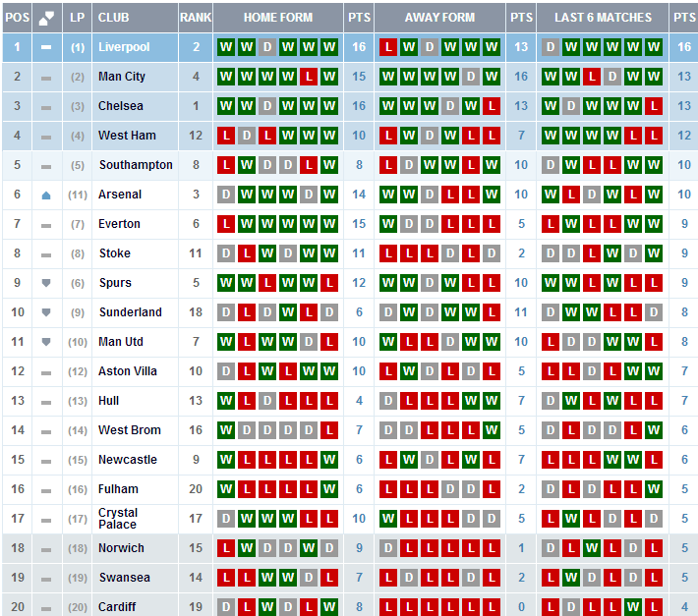This screenshot has height=616, width=698.
Task: Open the Arsenal club link
Action: coord(120,195)
